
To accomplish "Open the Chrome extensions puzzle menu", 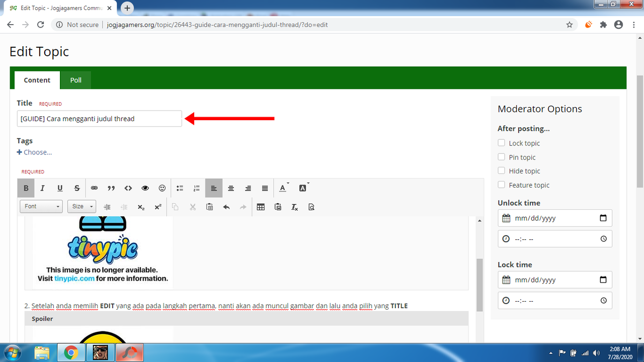I will coord(603,25).
